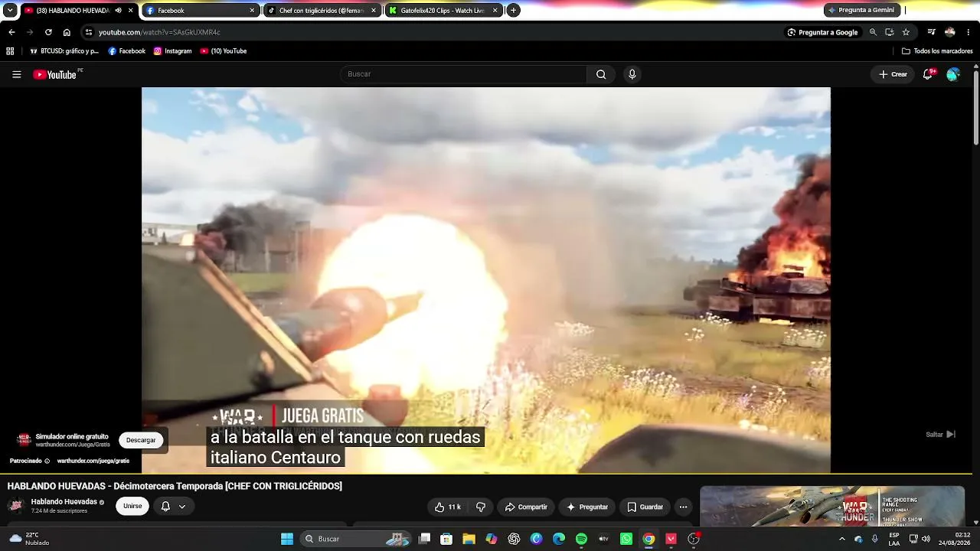
Task: Click the Preguntar button under the video
Action: pyautogui.click(x=587, y=507)
